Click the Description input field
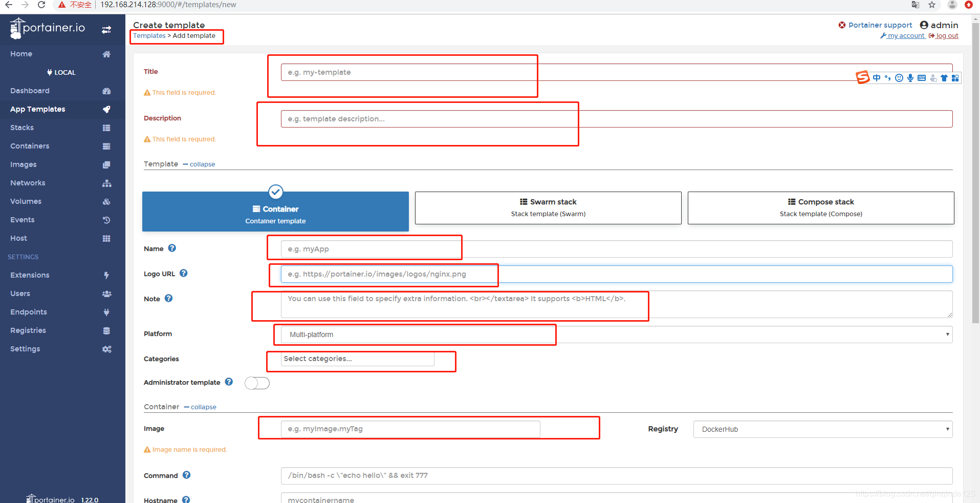This screenshot has width=980, height=503. [617, 119]
